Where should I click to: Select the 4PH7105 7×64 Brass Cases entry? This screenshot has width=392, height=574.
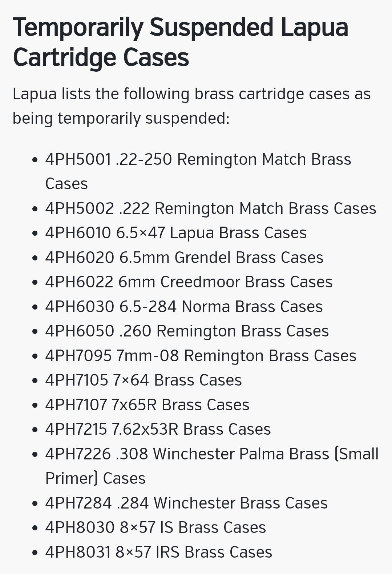tap(144, 380)
